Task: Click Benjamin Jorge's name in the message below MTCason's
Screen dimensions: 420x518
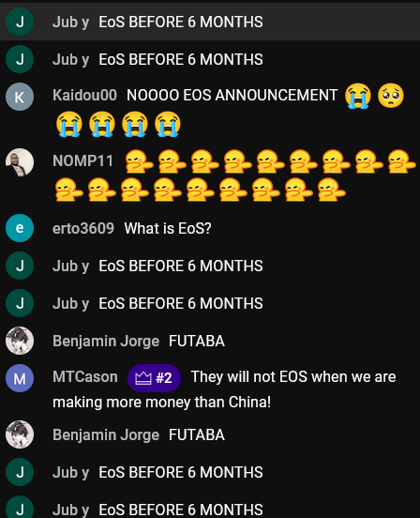Action: tap(106, 434)
